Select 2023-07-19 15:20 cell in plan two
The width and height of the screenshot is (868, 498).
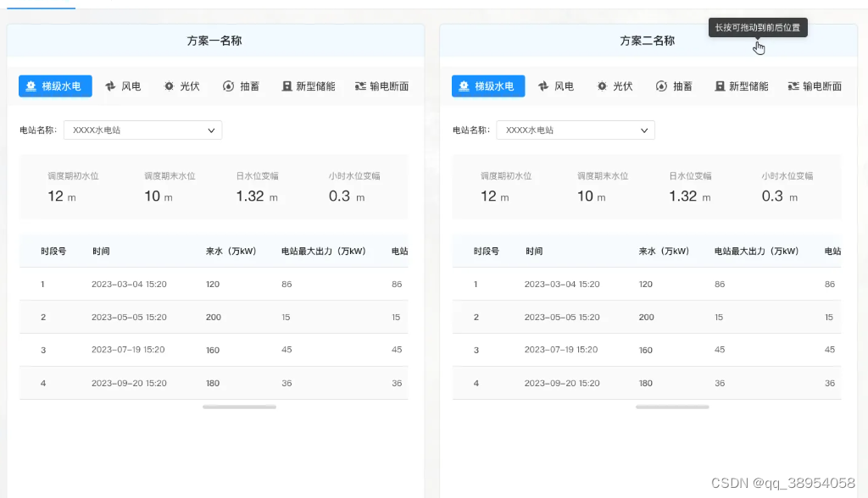(561, 350)
